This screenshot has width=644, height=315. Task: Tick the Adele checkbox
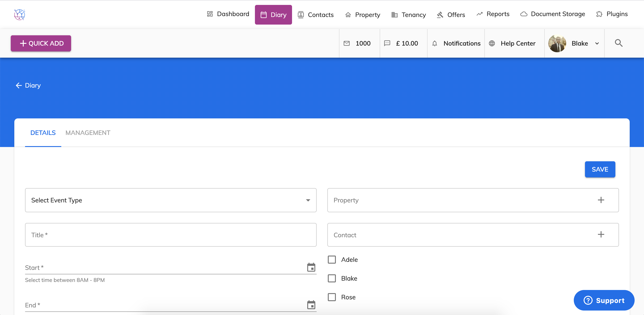pyautogui.click(x=332, y=260)
